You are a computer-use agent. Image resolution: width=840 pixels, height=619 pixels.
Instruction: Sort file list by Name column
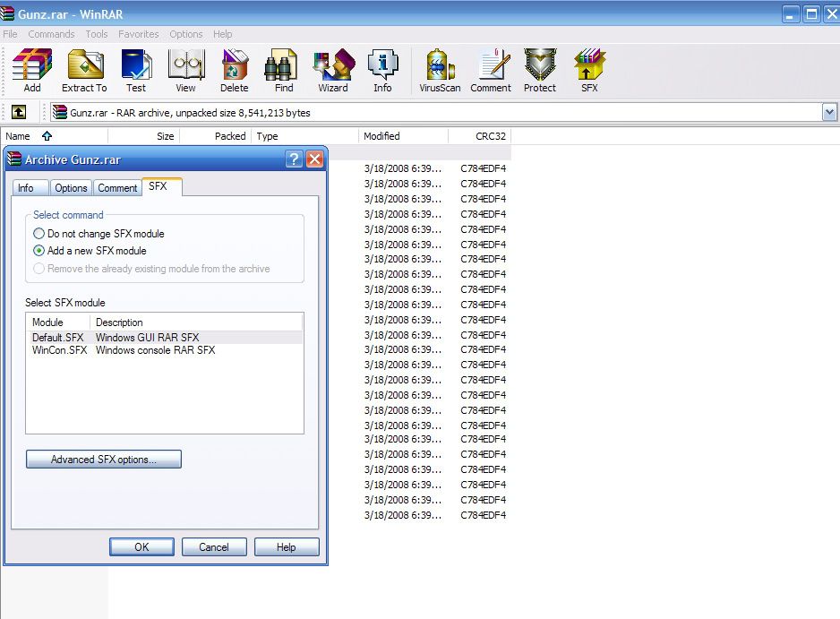coord(19,136)
